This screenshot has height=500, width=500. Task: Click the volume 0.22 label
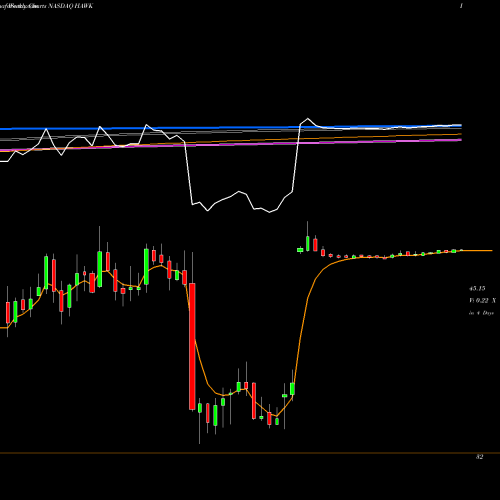click(x=483, y=301)
